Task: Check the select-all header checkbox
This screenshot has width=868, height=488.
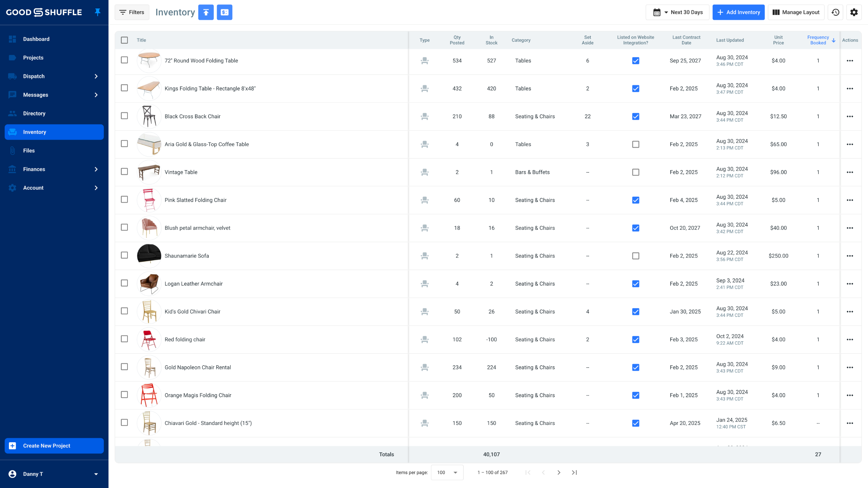Action: pyautogui.click(x=124, y=40)
